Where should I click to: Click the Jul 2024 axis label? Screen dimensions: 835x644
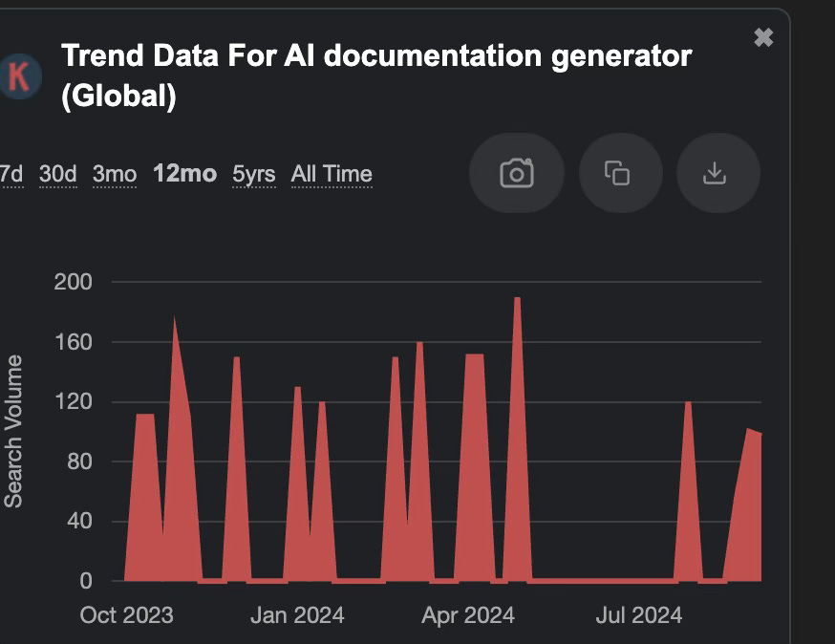(638, 615)
